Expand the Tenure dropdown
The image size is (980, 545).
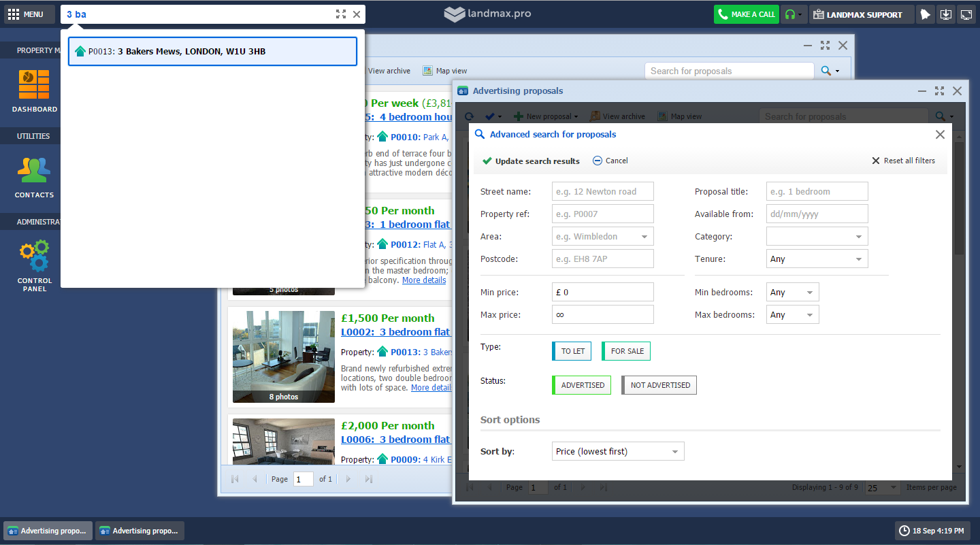click(x=817, y=259)
